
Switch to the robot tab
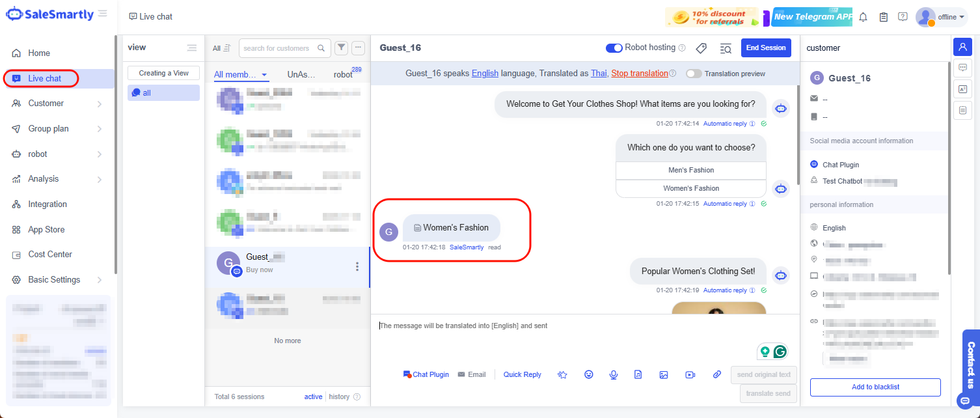point(343,75)
